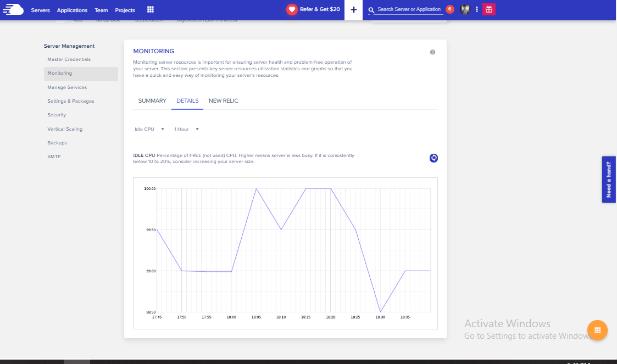
Task: Open Vertical Scaling settings
Action: coord(65,128)
